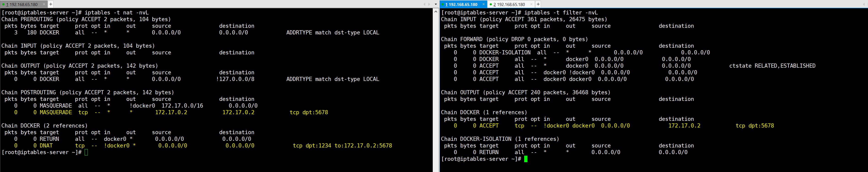Screen dimensions: 868x172
Task: Click the yellow MASQUERADE tcp target
Action: tap(56, 112)
